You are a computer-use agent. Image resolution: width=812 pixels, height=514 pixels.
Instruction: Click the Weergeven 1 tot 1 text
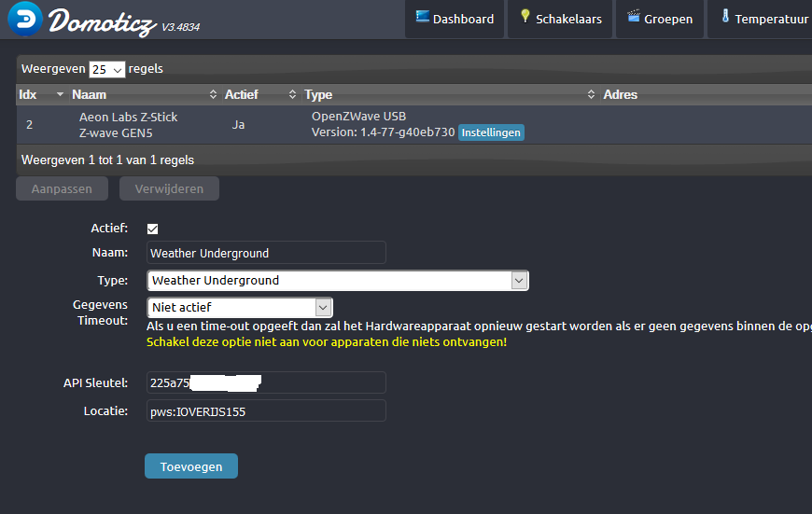107,160
